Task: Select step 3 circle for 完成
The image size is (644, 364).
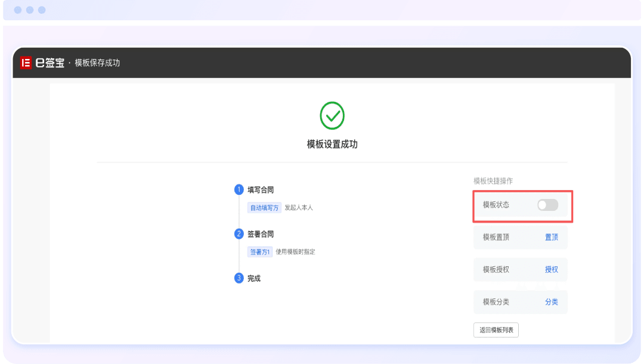Action: 239,278
